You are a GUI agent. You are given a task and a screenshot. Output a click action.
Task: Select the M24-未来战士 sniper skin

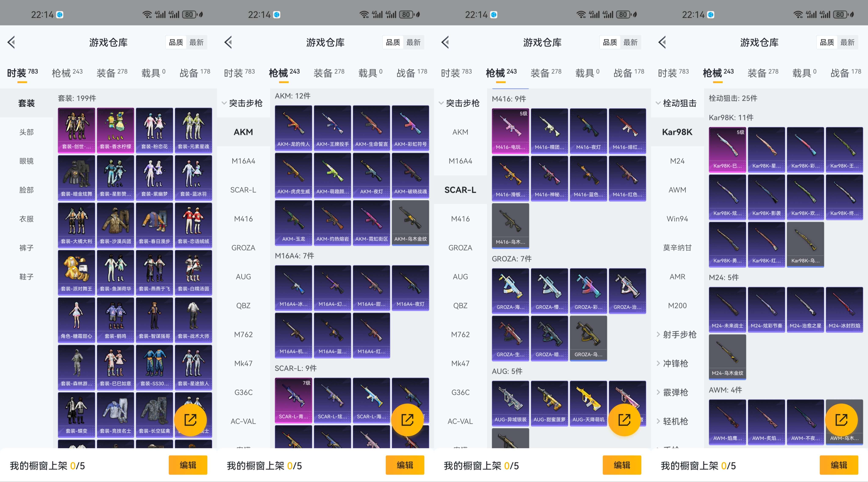[x=728, y=310]
